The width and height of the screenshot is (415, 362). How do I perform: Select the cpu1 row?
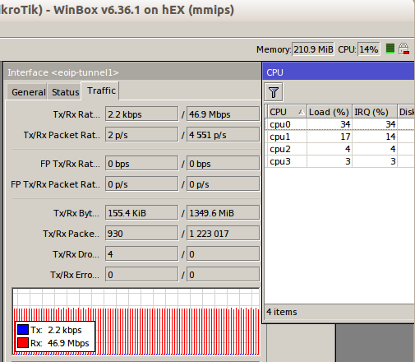pyautogui.click(x=340, y=137)
